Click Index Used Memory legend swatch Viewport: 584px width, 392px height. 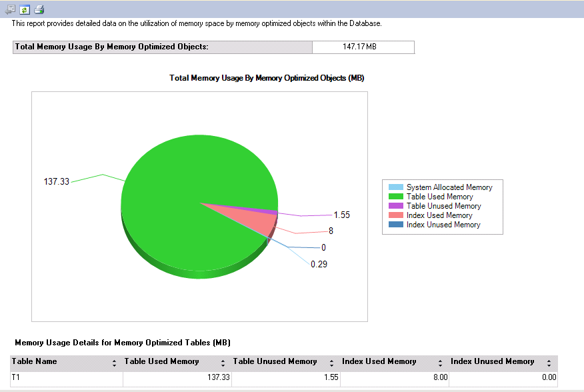pyautogui.click(x=395, y=215)
